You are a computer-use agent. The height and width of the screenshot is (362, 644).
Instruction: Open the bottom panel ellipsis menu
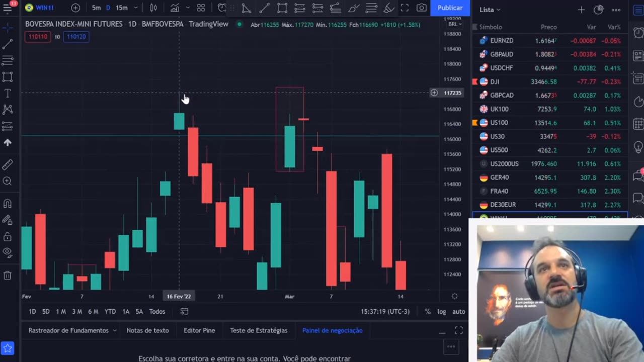451,346
